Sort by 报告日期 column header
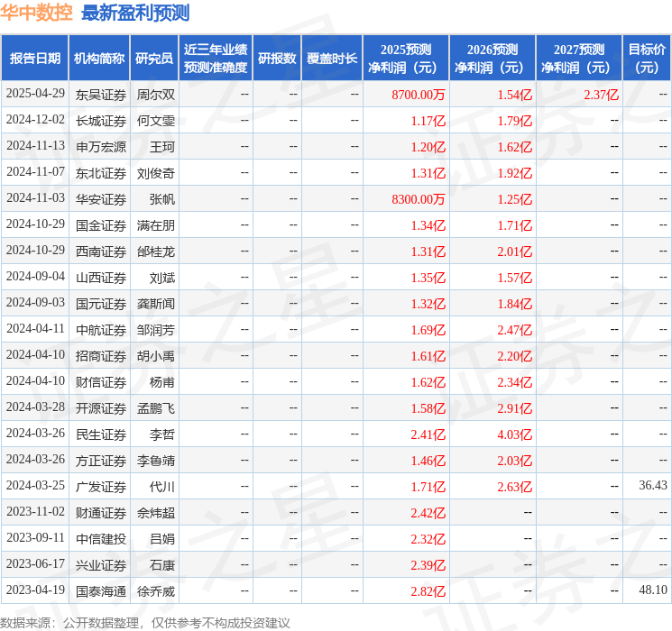The width and height of the screenshot is (672, 631). [35, 59]
